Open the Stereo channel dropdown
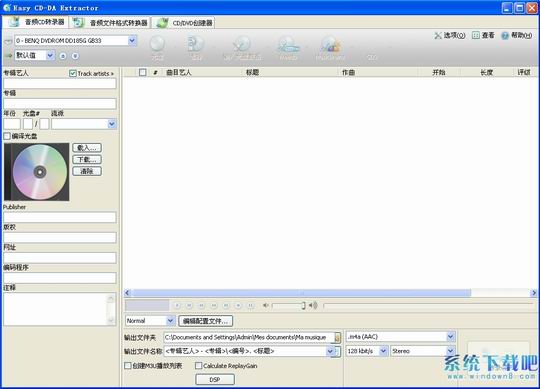The width and height of the screenshot is (540, 389). click(x=451, y=351)
